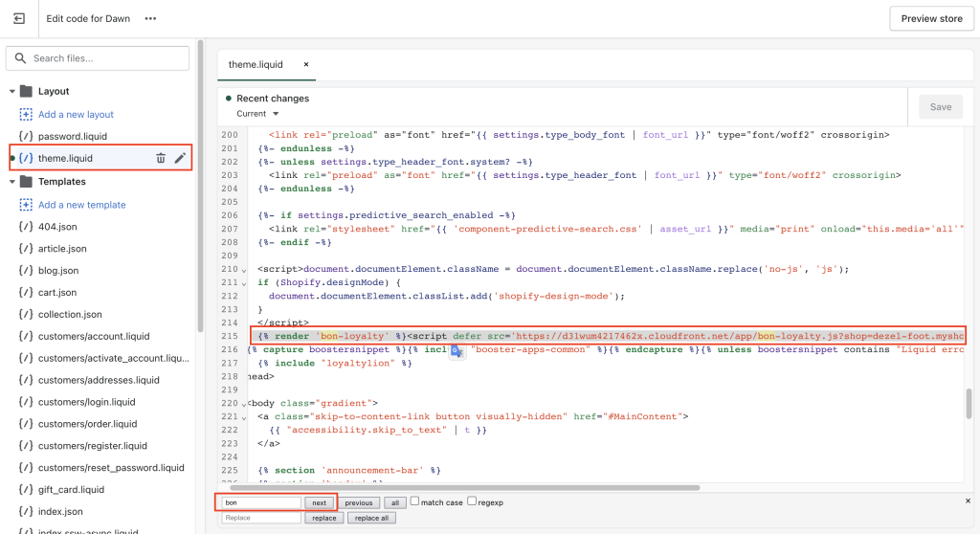The height and width of the screenshot is (534, 980).
Task: Click the previous search result button
Action: click(x=358, y=502)
